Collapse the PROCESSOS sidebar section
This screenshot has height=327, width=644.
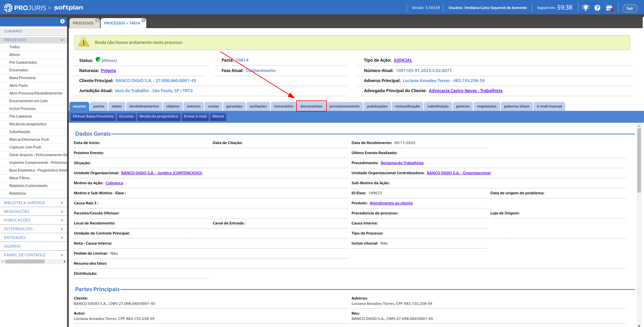(62, 40)
